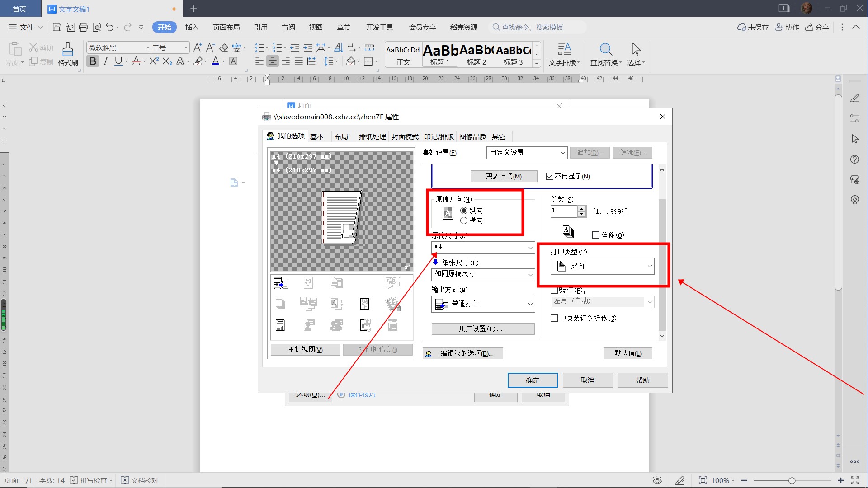Click the Bold formatting icon

coord(93,61)
